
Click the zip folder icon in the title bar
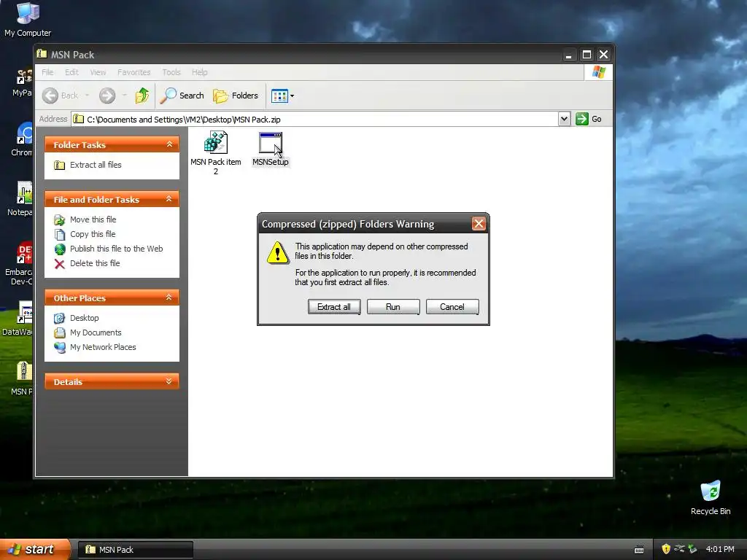point(42,54)
